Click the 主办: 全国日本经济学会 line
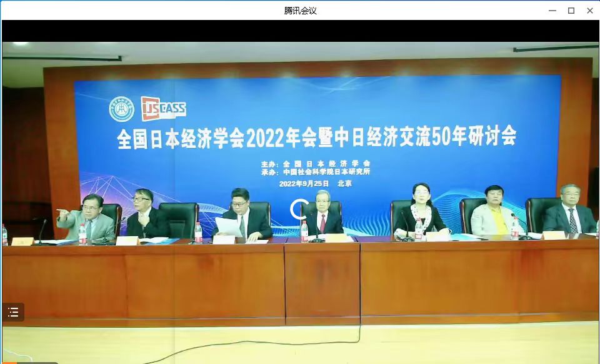 pyautogui.click(x=317, y=164)
